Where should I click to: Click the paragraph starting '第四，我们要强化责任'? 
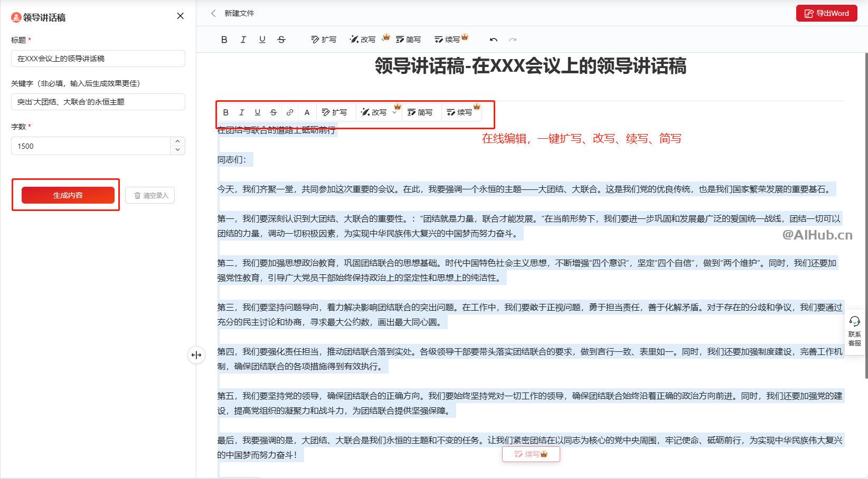coord(530,359)
